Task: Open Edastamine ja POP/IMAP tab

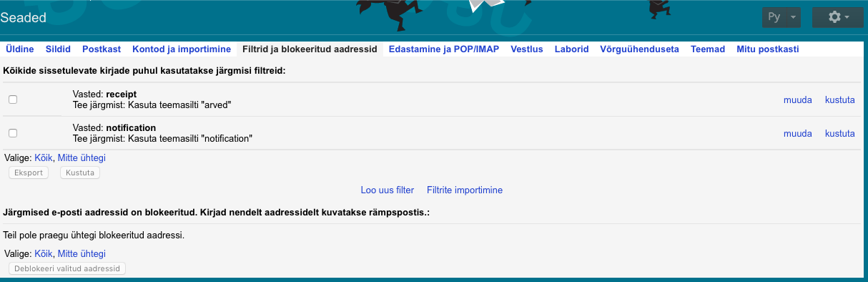Action: [444, 49]
